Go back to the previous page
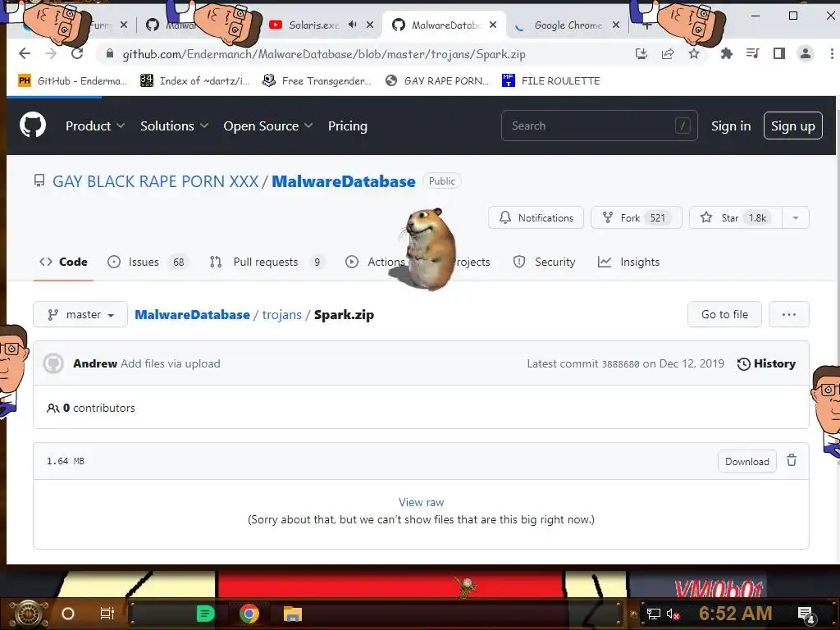The width and height of the screenshot is (840, 630). point(25,53)
